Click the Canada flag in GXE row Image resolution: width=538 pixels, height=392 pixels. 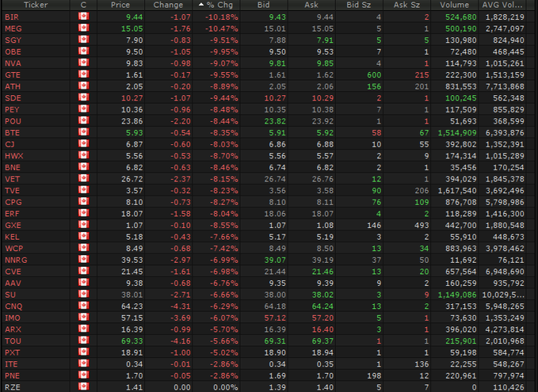coord(83,225)
